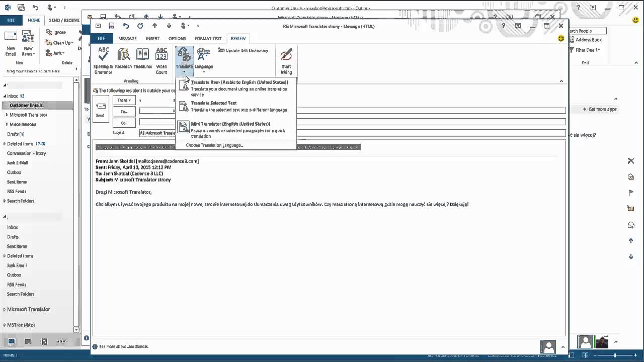Show the Word Count
The image size is (644, 362).
pyautogui.click(x=162, y=60)
